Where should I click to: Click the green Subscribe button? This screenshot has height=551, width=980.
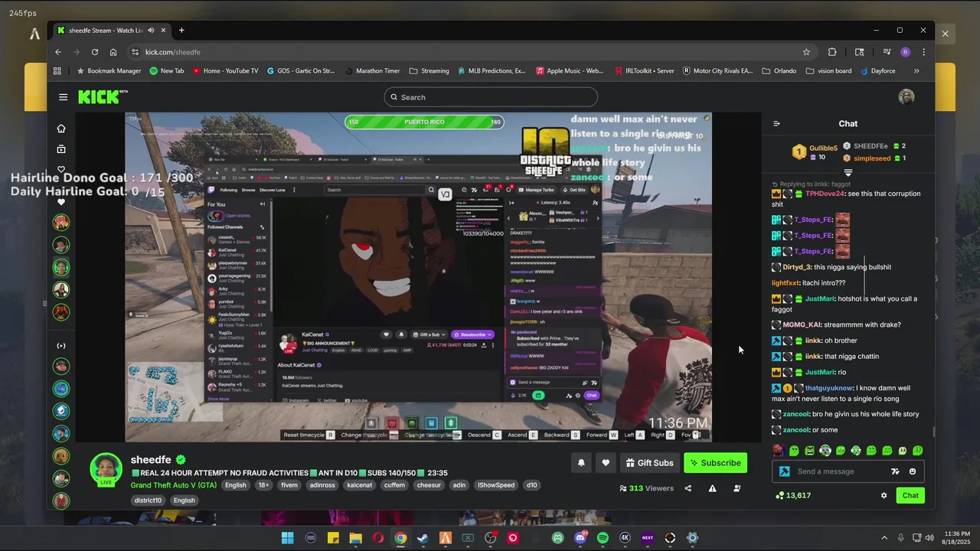coord(715,463)
